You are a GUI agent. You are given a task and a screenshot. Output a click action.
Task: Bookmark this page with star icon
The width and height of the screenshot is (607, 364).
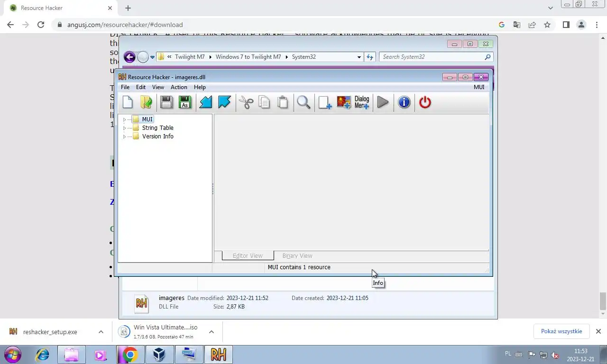coord(547,25)
